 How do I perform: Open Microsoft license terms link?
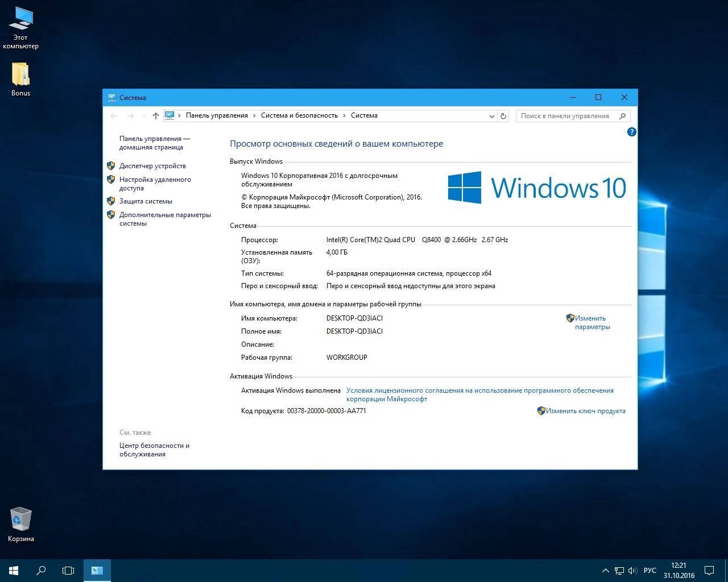pyautogui.click(x=480, y=394)
